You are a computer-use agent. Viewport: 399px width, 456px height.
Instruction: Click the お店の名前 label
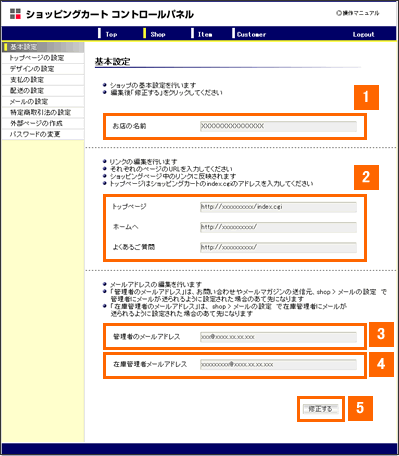(x=129, y=126)
